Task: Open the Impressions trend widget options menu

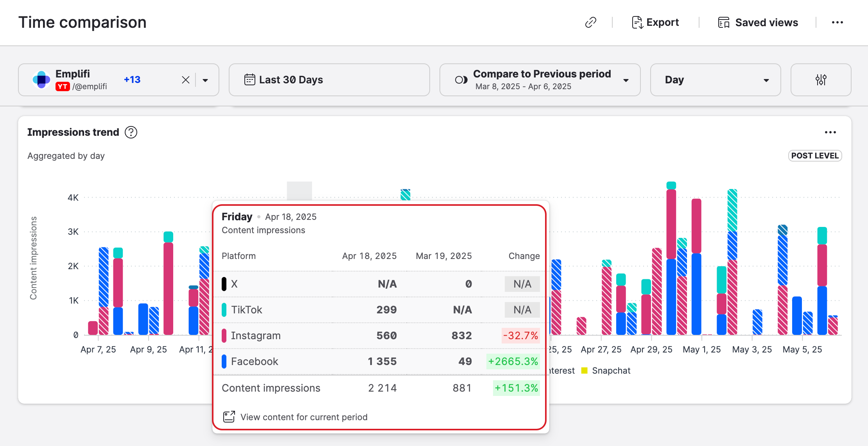Action: 830,133
